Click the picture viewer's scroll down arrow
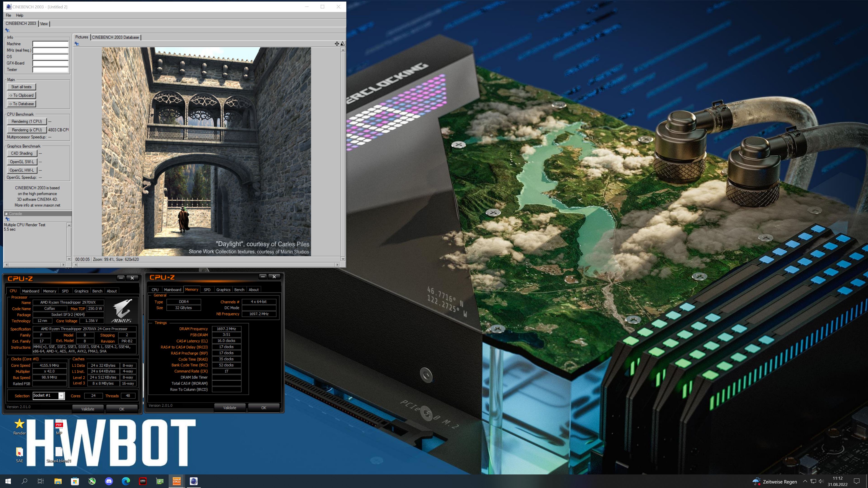This screenshot has width=868, height=488. pyautogui.click(x=343, y=259)
